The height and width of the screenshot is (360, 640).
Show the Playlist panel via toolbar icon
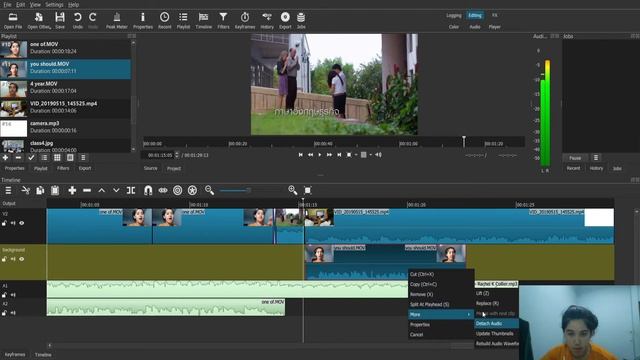(x=183, y=20)
